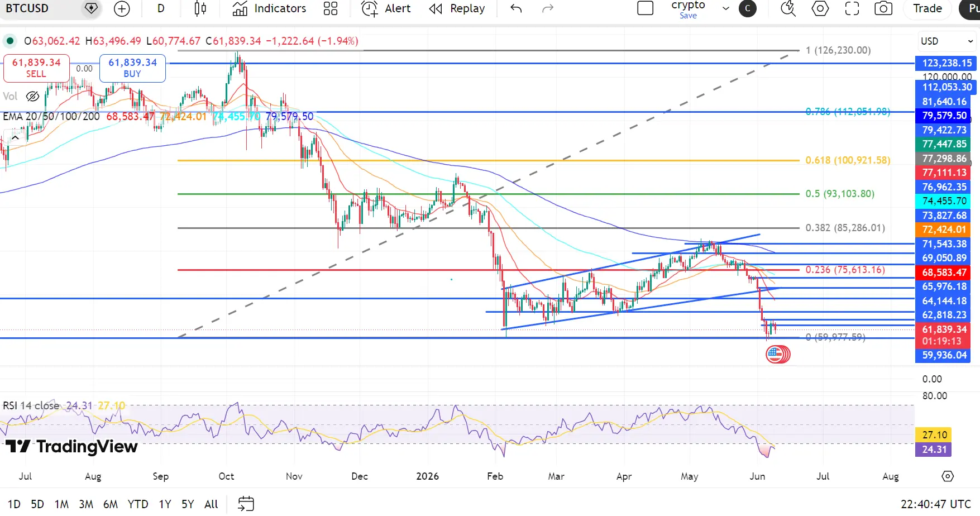This screenshot has width=980, height=516.
Task: Click the green market status dot
Action: point(10,41)
